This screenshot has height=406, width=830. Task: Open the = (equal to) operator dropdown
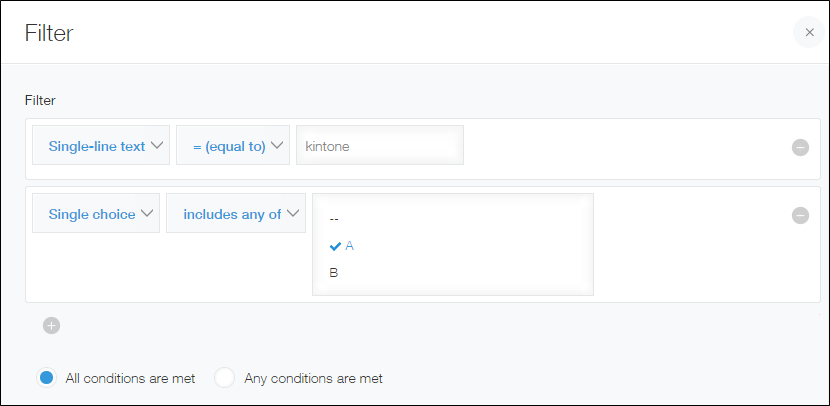[x=232, y=146]
